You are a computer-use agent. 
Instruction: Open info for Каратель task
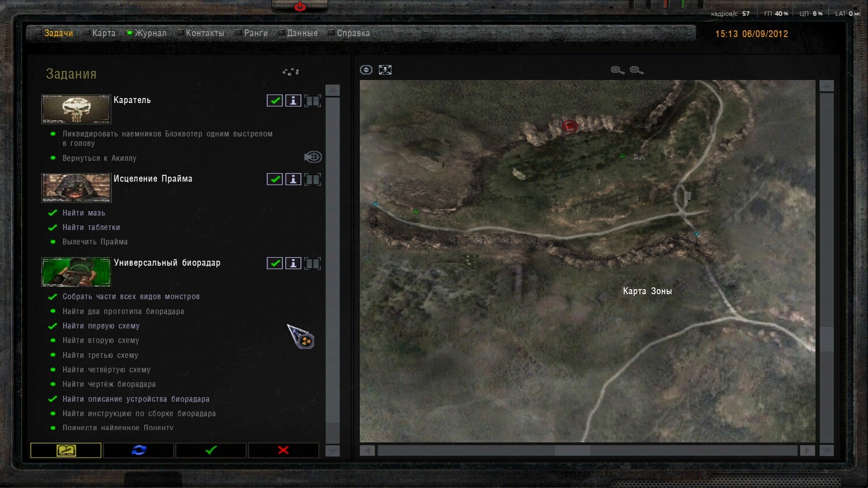[293, 101]
